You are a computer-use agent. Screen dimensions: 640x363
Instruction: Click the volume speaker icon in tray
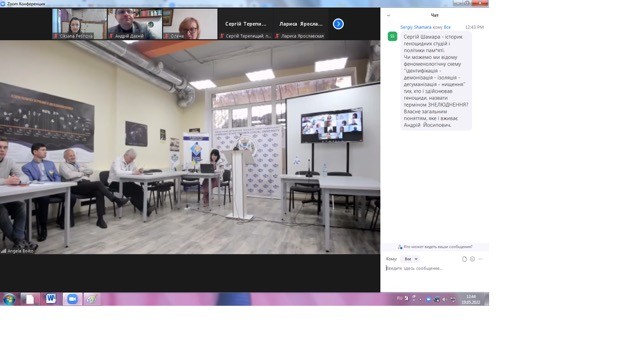444,299
